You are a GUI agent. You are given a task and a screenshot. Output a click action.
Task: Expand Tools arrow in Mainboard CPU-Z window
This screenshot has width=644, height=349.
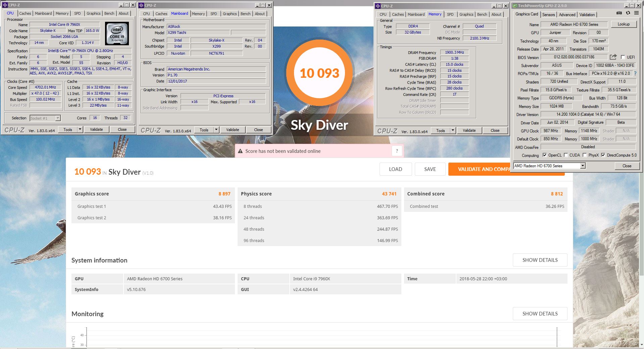click(216, 130)
